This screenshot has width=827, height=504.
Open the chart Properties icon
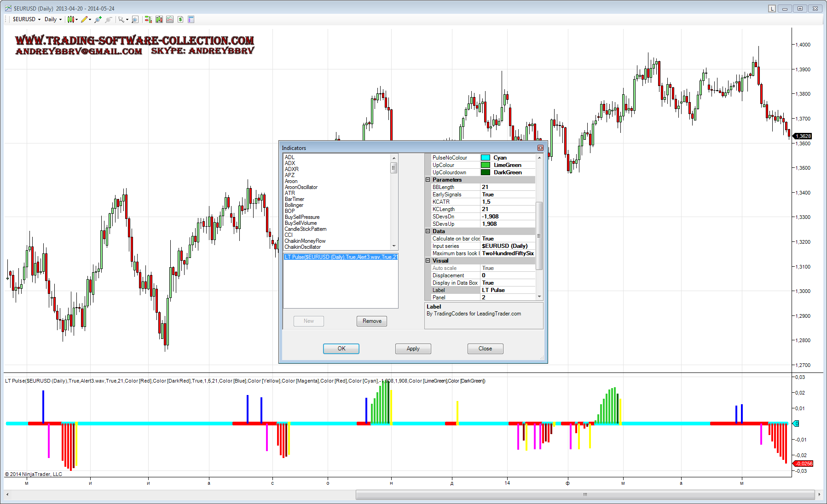pyautogui.click(x=191, y=19)
